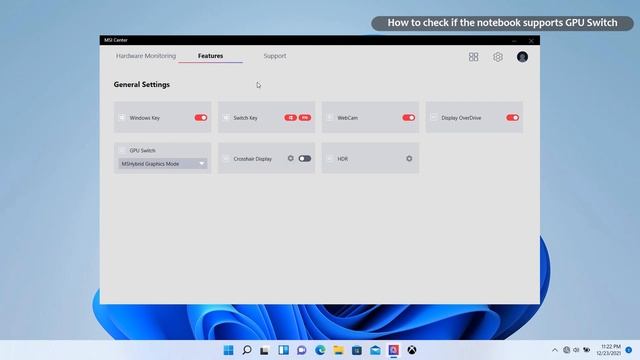Open File Explorer from taskbar

(x=338, y=350)
